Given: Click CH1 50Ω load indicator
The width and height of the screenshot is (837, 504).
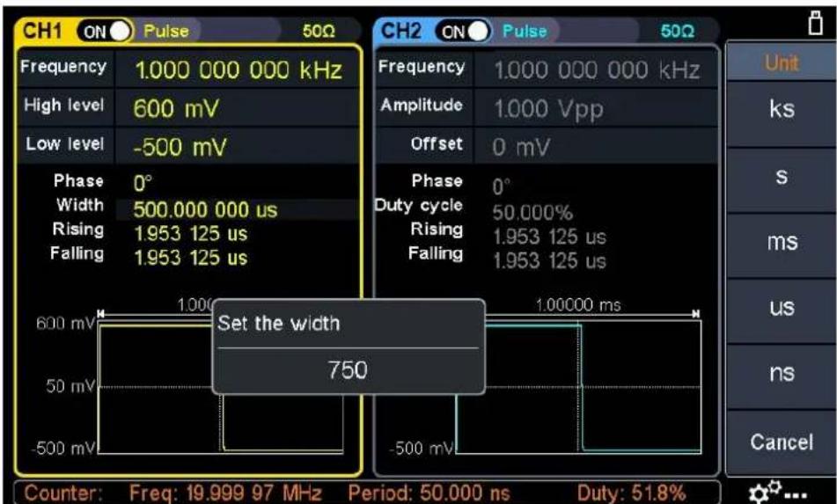Looking at the screenshot, I should [319, 32].
